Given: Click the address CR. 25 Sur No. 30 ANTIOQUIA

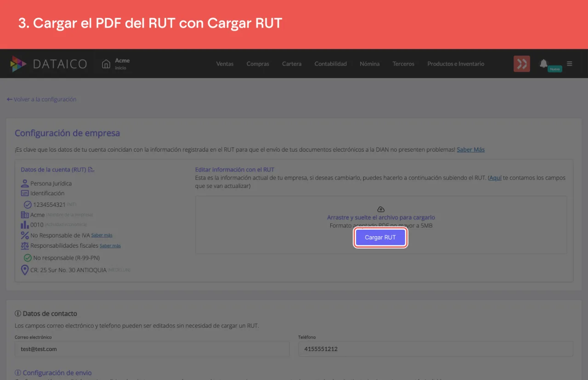Looking at the screenshot, I should [68, 270].
